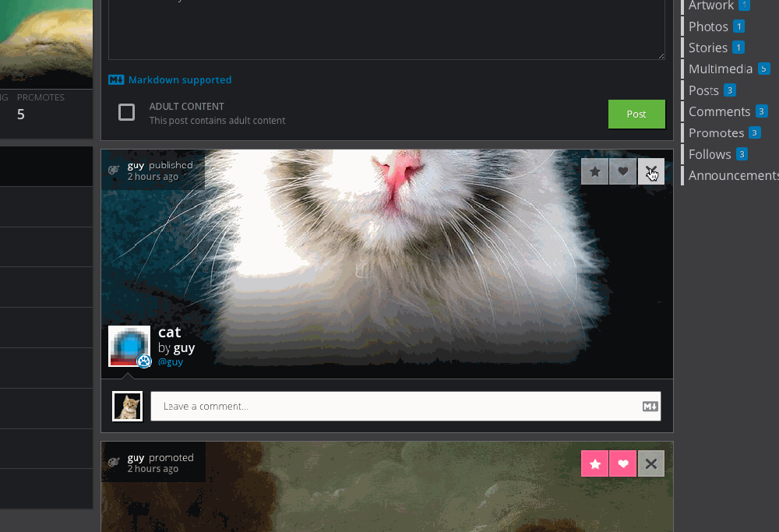The image size is (779, 532).
Task: Select the Multimedia notifications category
Action: coord(721,69)
